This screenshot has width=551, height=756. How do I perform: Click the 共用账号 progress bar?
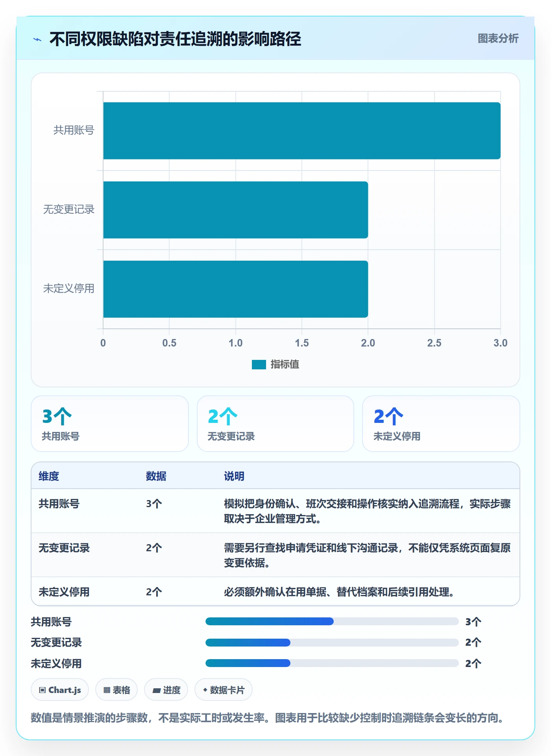click(x=332, y=621)
